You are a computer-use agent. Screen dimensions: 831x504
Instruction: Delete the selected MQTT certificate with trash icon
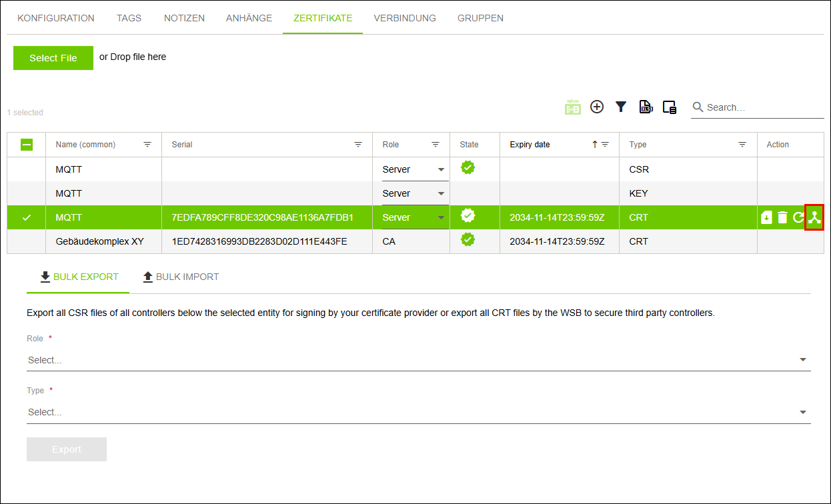point(783,217)
